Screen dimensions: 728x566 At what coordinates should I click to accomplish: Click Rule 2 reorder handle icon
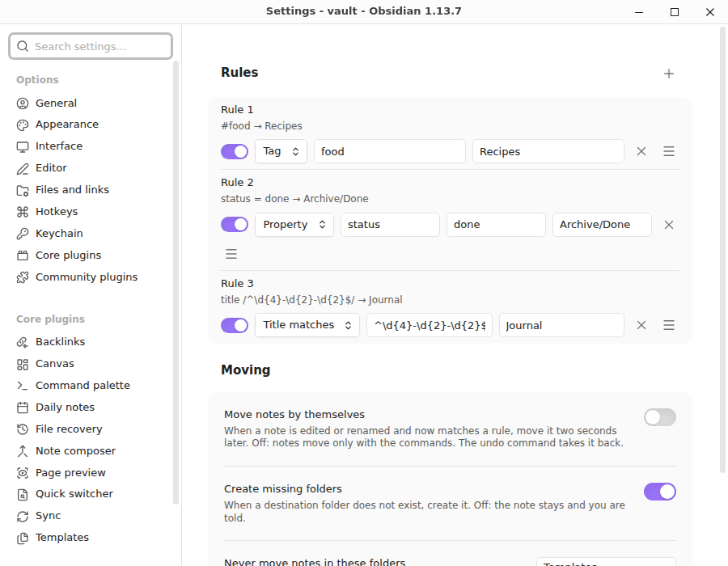tap(231, 254)
